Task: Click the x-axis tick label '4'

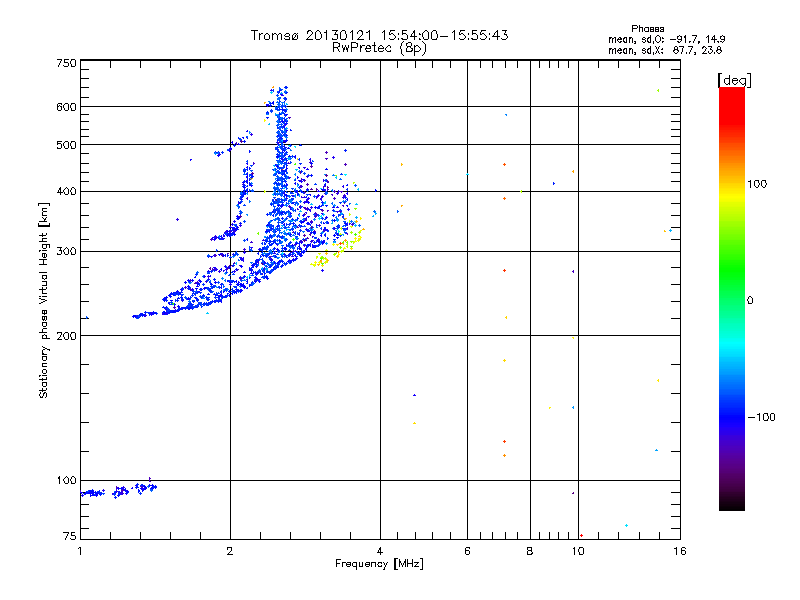Action: click(x=380, y=551)
